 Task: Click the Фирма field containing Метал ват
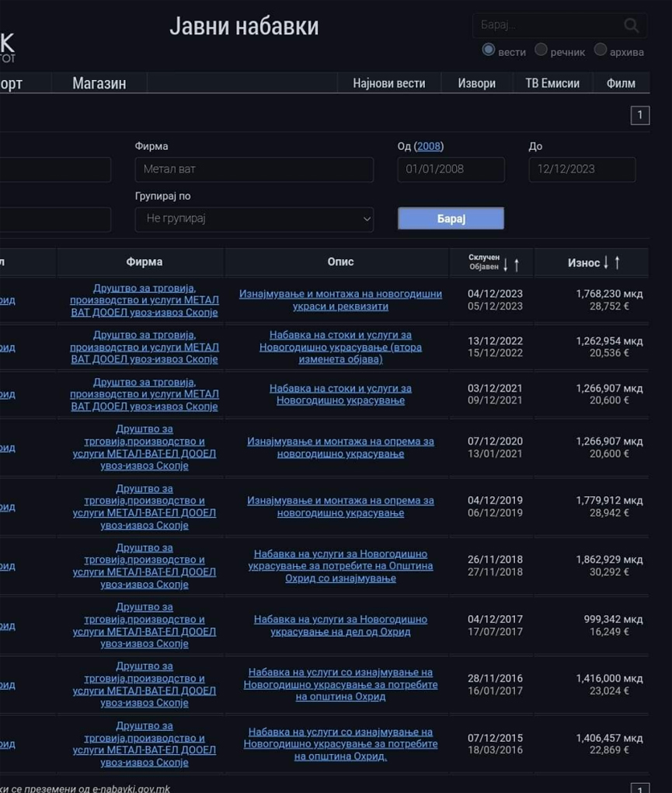[x=254, y=169]
